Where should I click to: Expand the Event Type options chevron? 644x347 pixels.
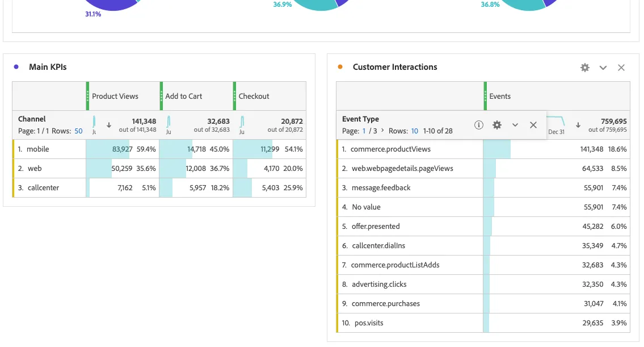tap(515, 125)
